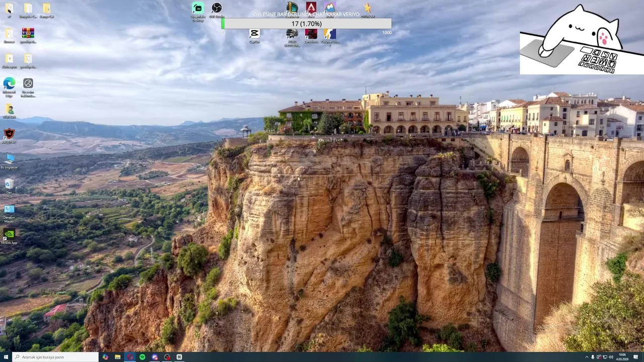This screenshot has width=644, height=362.
Task: Launch the Counter-Strike 2 shortcut
Action: point(330,37)
